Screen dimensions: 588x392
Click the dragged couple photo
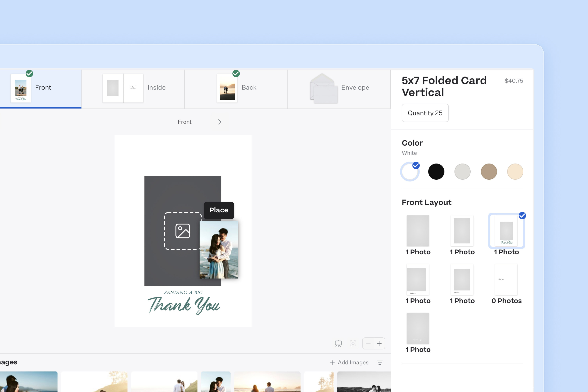pyautogui.click(x=219, y=250)
